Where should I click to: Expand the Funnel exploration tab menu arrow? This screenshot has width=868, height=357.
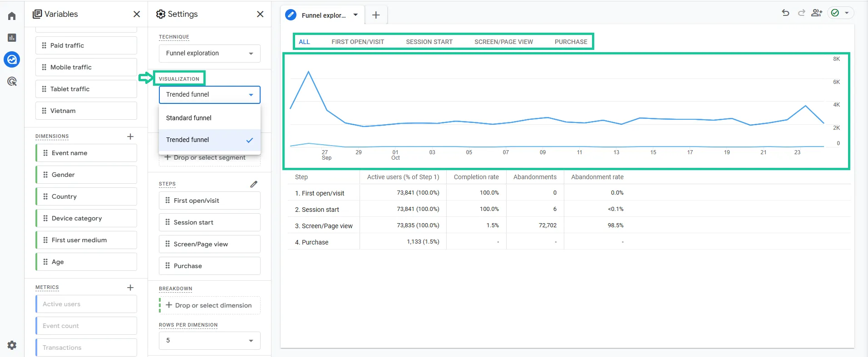[x=355, y=15]
